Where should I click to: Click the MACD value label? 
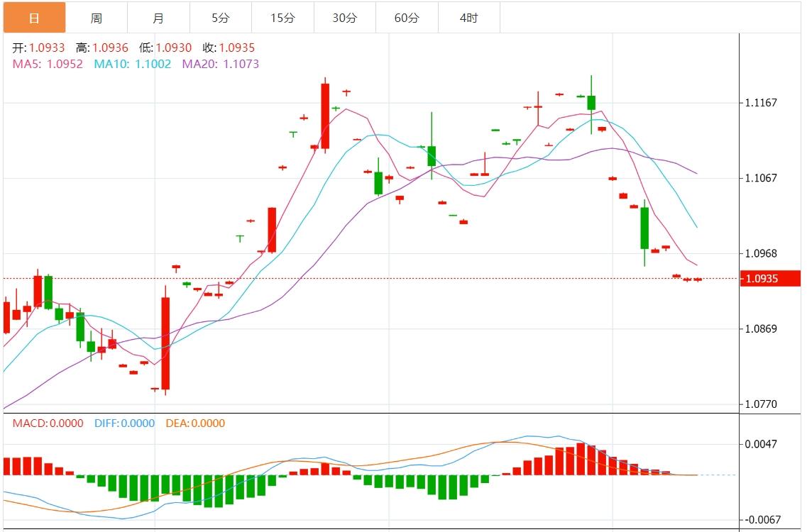tap(48, 423)
